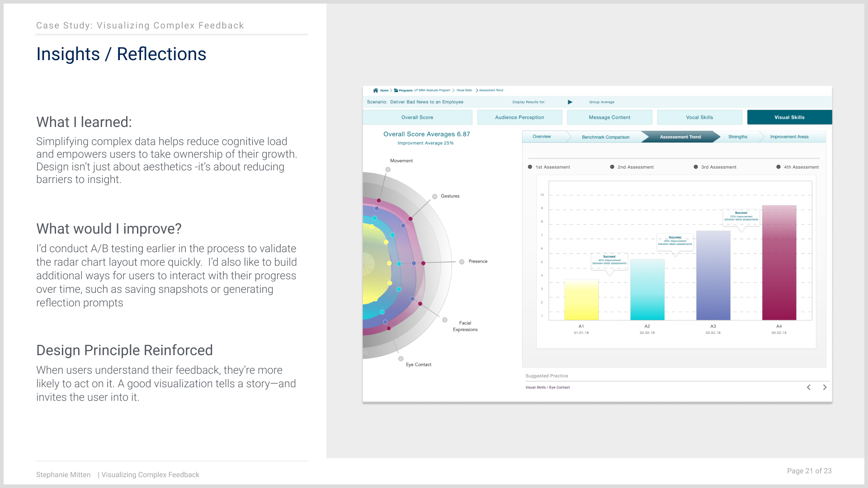
Task: Select the Eye Contact axis node
Action: pos(401,359)
